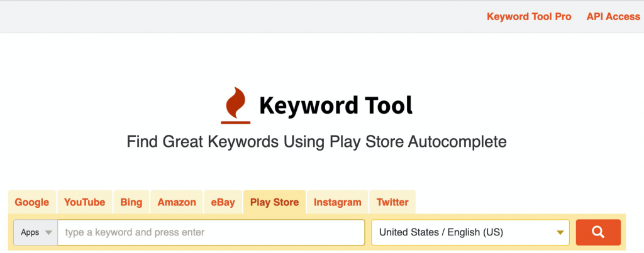The image size is (644, 253).
Task: Click the Apps label in category selector
Action: point(30,232)
